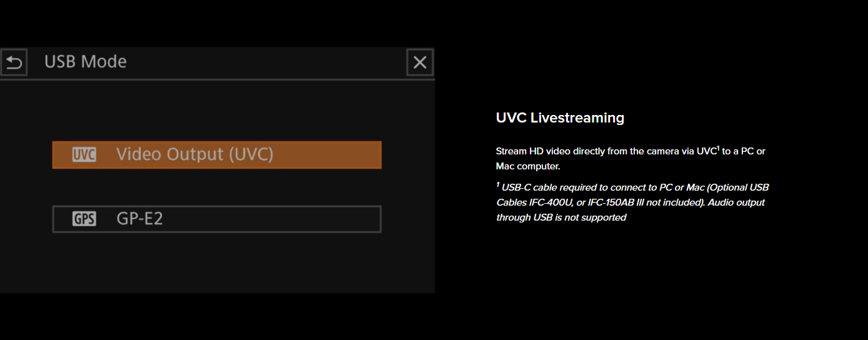This screenshot has height=340, width=868.
Task: Click the 'GP-E2' label text
Action: 140,219
